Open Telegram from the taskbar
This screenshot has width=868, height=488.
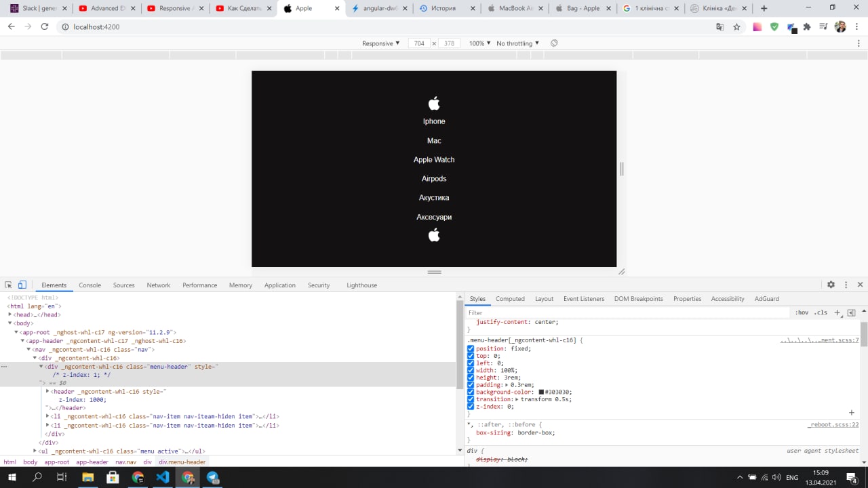212,477
